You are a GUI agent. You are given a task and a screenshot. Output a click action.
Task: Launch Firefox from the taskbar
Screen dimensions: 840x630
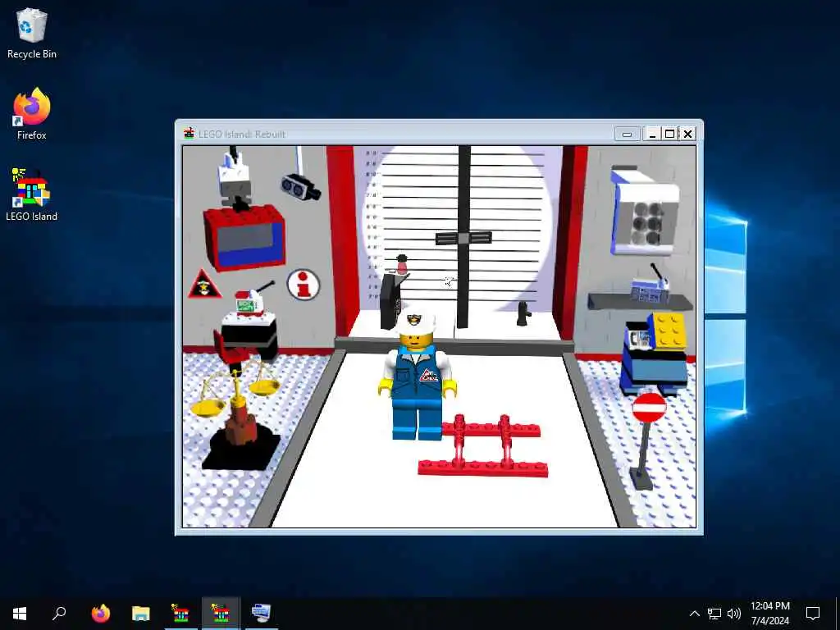(101, 614)
